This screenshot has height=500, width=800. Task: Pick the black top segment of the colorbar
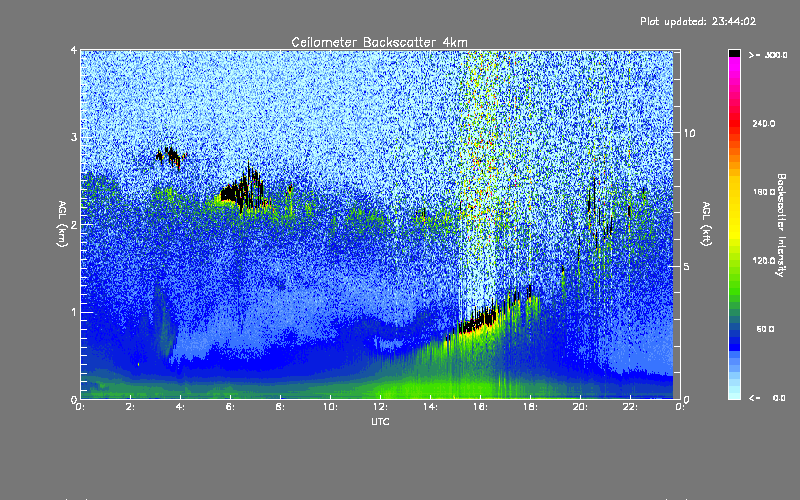click(x=734, y=53)
